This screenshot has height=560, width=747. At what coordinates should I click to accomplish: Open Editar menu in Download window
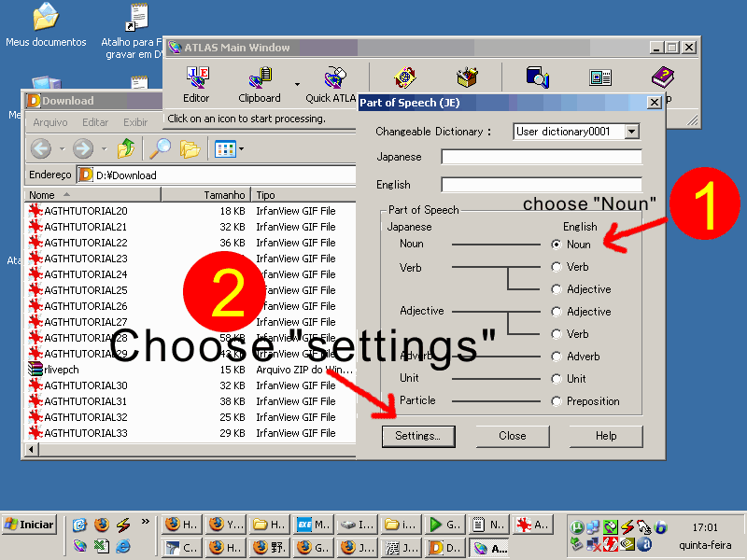click(95, 122)
